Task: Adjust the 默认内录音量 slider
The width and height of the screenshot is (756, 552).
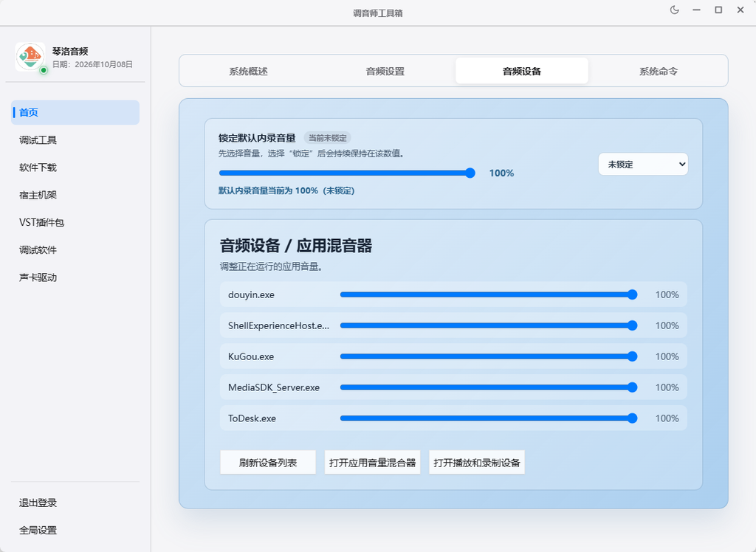Action: point(347,173)
